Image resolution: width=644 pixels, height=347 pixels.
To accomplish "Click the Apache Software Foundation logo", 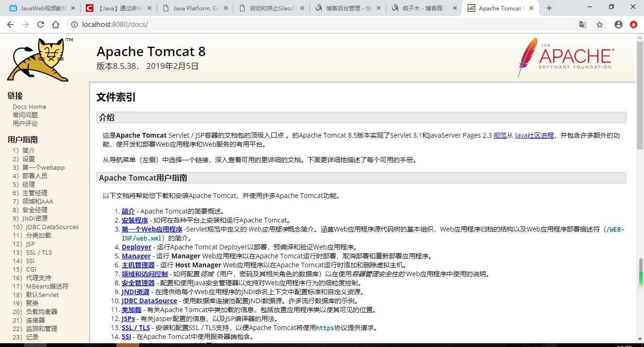I will tap(566, 58).
